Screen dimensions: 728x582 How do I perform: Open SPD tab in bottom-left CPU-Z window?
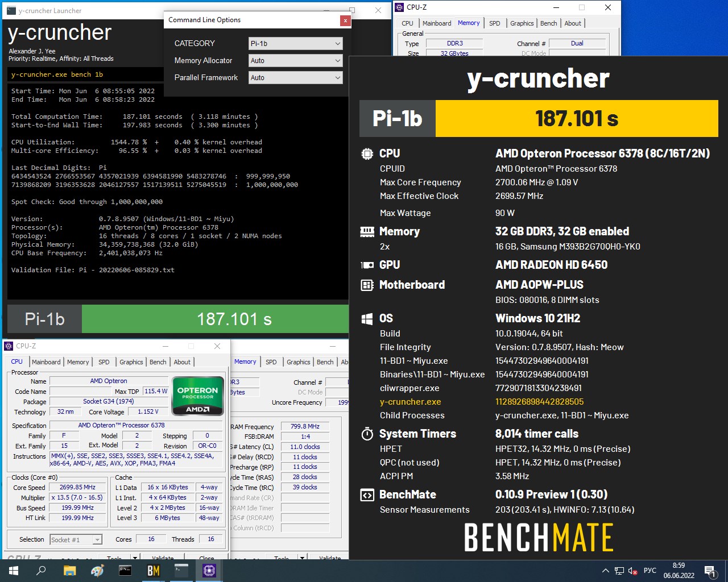pos(104,362)
